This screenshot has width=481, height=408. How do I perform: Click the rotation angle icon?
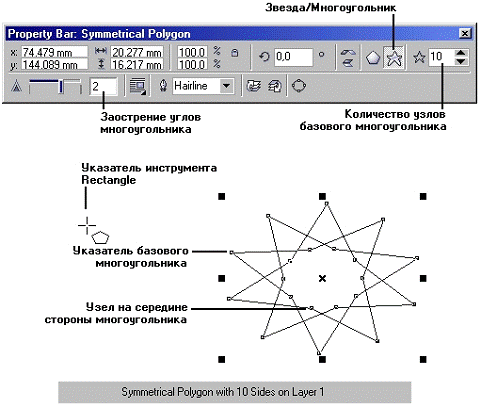pyautogui.click(x=264, y=57)
